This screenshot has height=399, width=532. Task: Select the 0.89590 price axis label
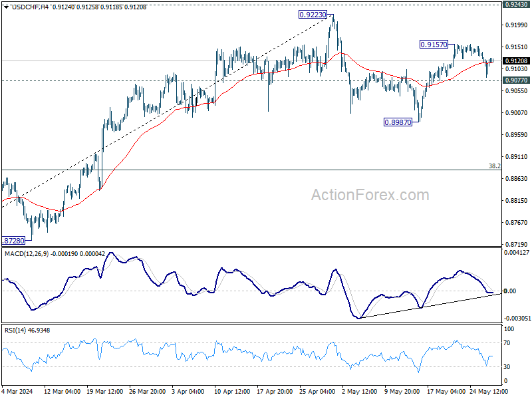click(517, 135)
